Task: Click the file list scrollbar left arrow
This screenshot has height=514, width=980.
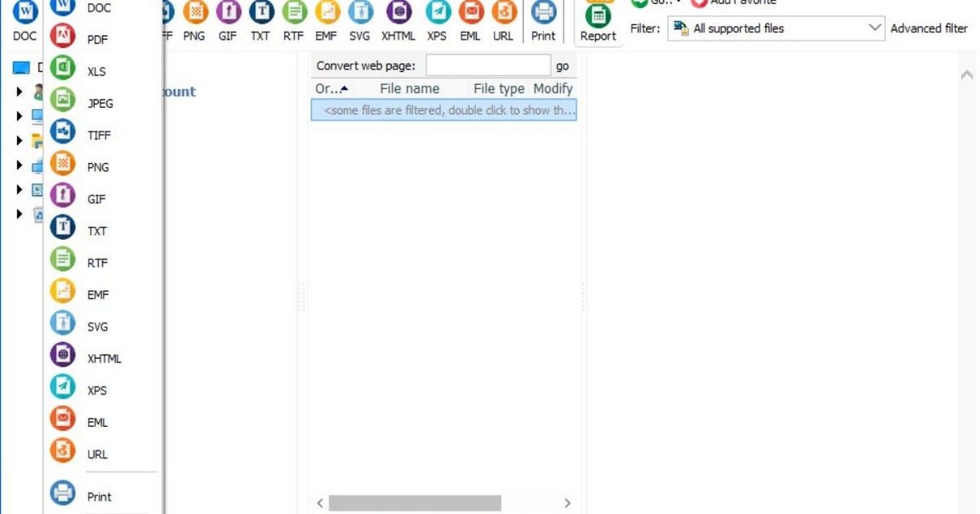Action: [x=320, y=503]
